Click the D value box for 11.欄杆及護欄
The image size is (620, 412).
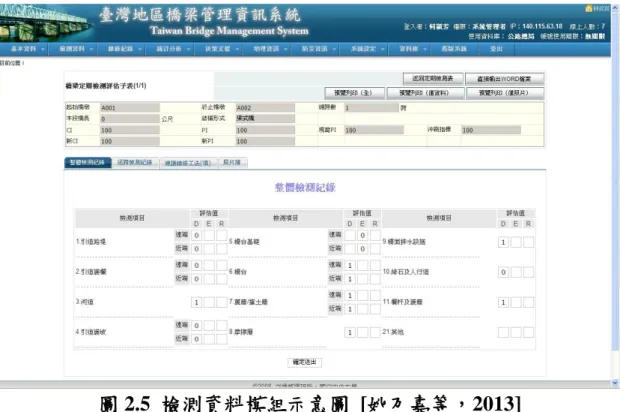pos(503,302)
